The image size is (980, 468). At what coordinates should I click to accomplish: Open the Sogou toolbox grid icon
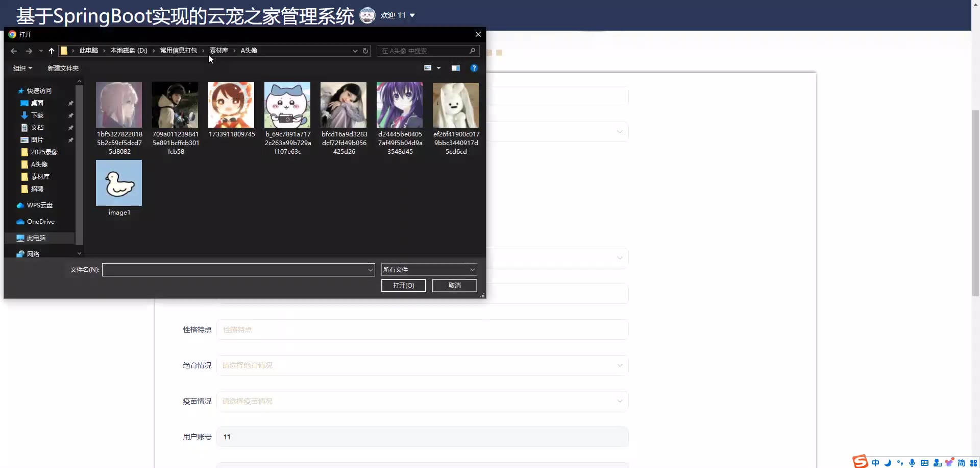pyautogui.click(x=973, y=463)
